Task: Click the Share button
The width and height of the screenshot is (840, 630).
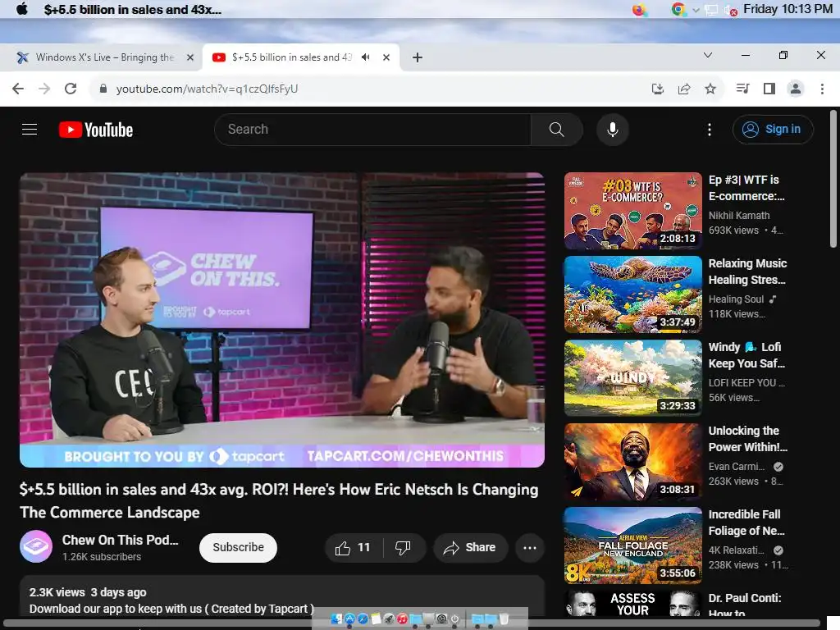Action: 470,547
